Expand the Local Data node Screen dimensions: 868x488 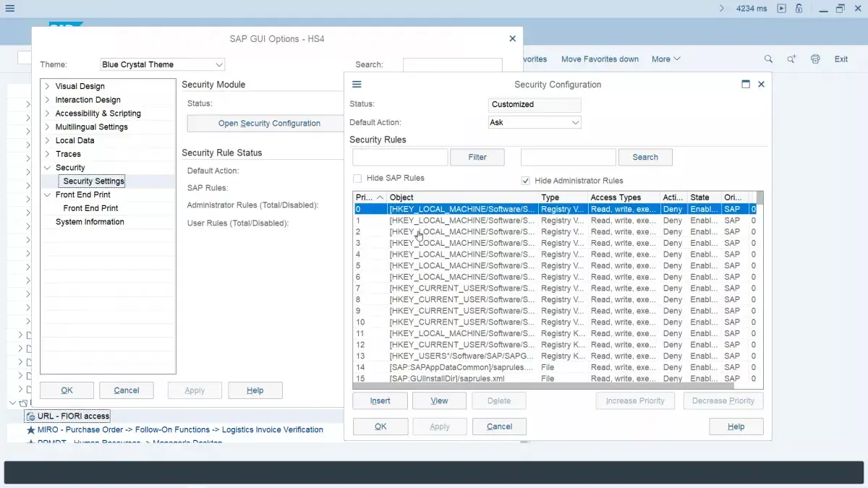[x=48, y=140]
